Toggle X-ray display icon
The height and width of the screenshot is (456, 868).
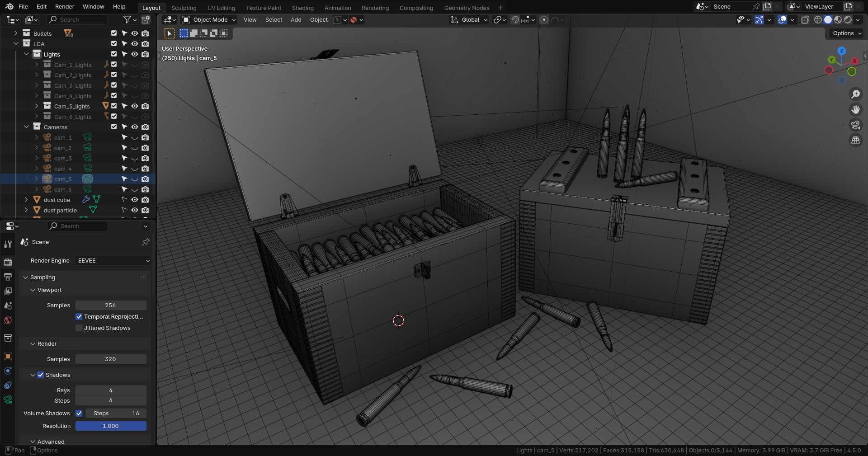point(805,20)
